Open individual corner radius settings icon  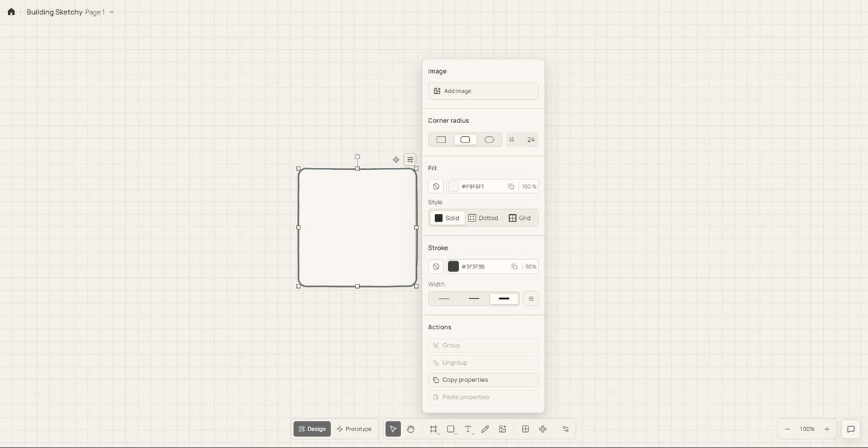[512, 140]
